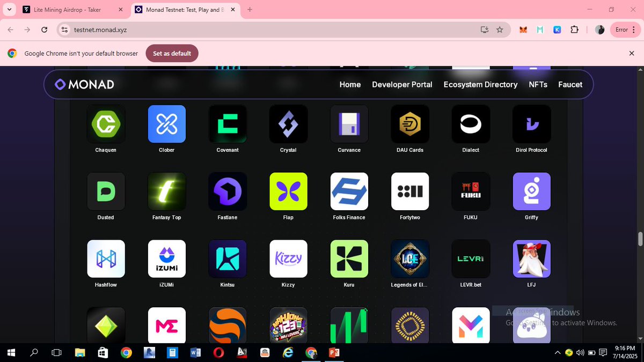Screen dimensions: 644x362
Task: Open the Fortytwo app icon
Action: tap(410, 191)
